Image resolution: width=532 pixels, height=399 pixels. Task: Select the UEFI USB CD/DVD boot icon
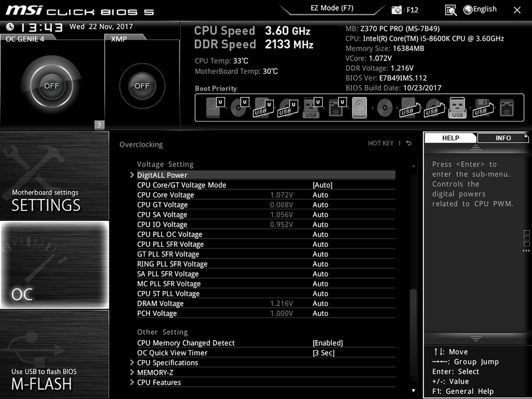288,108
